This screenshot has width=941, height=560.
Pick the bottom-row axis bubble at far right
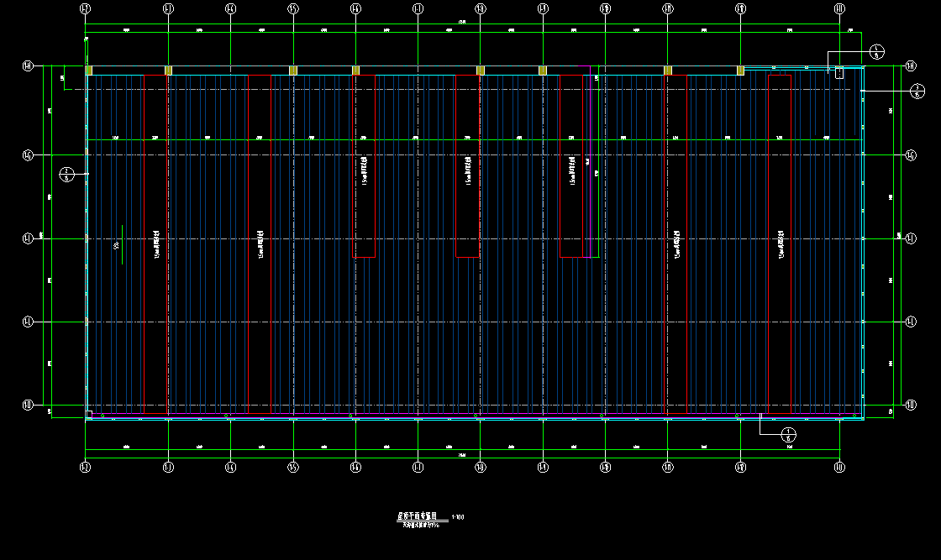pos(839,467)
